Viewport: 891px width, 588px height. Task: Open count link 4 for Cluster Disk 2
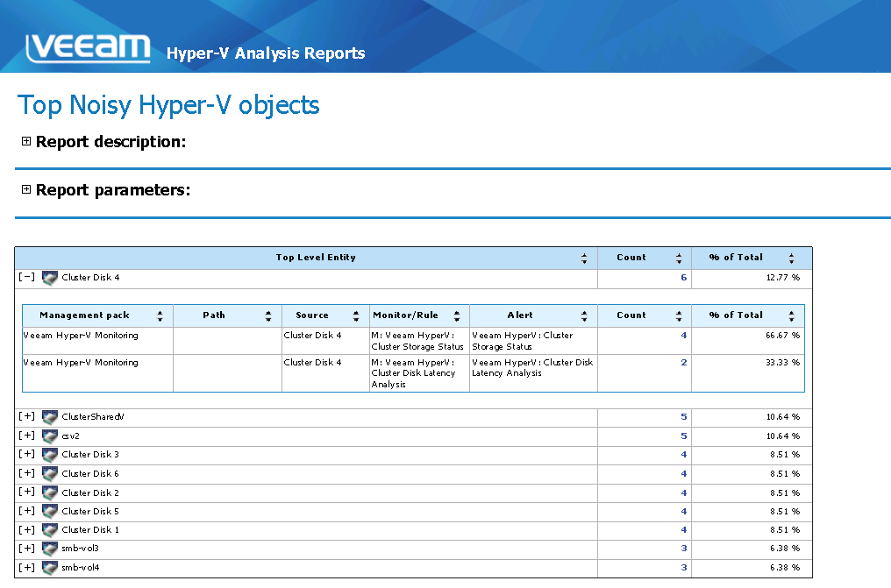coord(683,492)
